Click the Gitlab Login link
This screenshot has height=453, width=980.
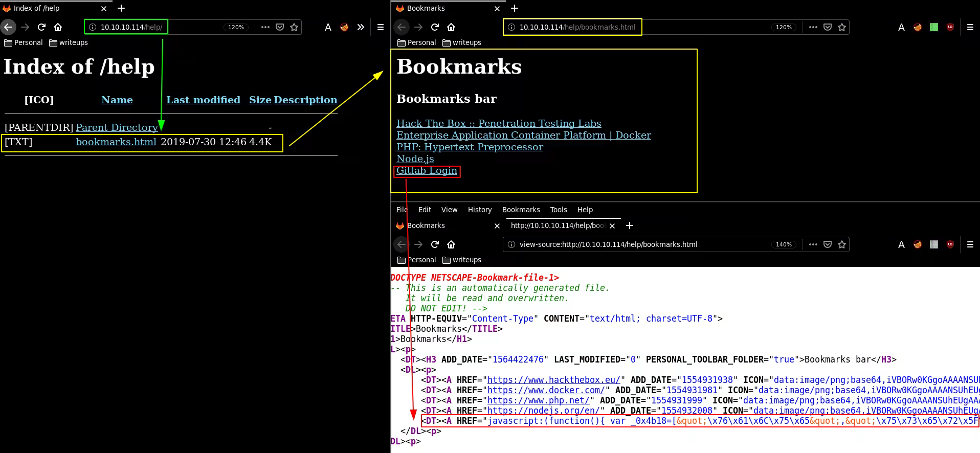pyautogui.click(x=427, y=171)
